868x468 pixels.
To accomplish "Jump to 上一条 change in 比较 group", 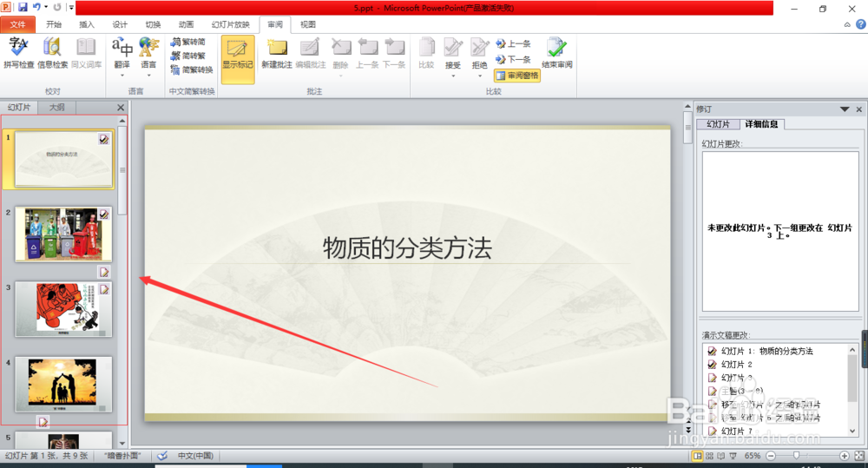I will pyautogui.click(x=513, y=43).
